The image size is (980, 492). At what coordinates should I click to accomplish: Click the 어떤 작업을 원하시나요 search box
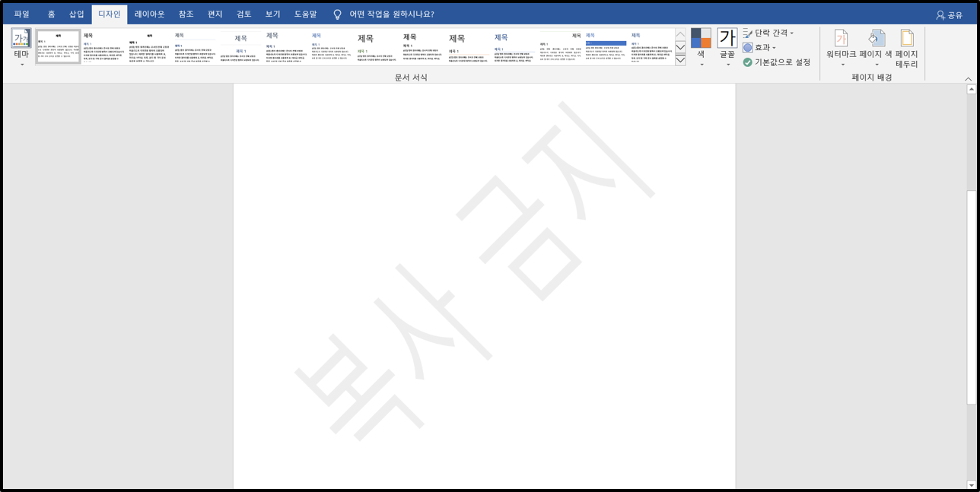point(391,14)
